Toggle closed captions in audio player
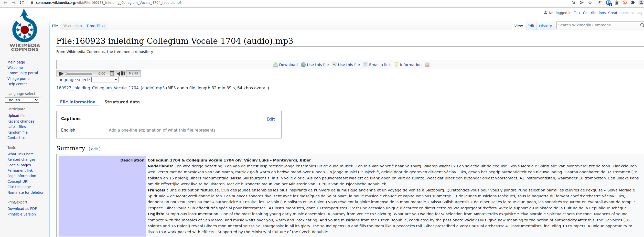This screenshot has height=237, width=644. point(112,74)
